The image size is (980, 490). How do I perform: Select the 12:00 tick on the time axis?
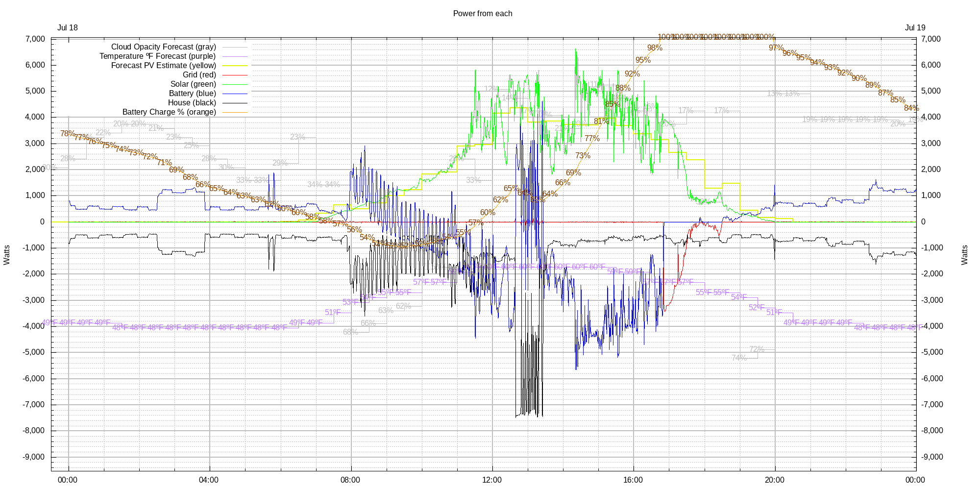point(491,480)
